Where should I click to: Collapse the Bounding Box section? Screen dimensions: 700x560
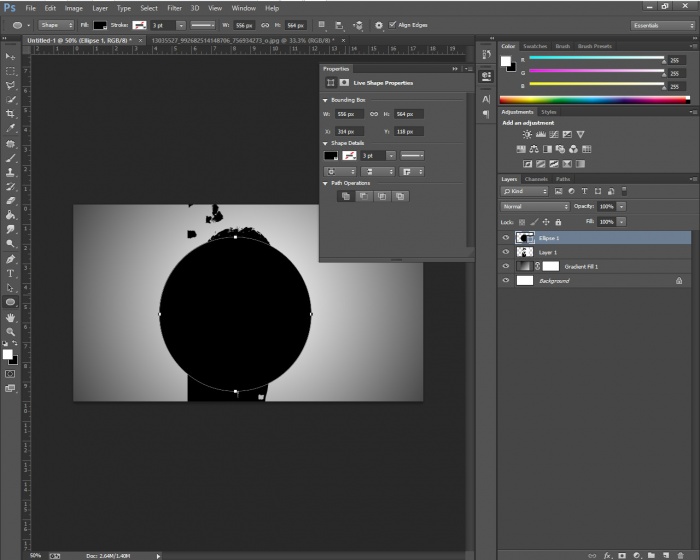[x=326, y=100]
